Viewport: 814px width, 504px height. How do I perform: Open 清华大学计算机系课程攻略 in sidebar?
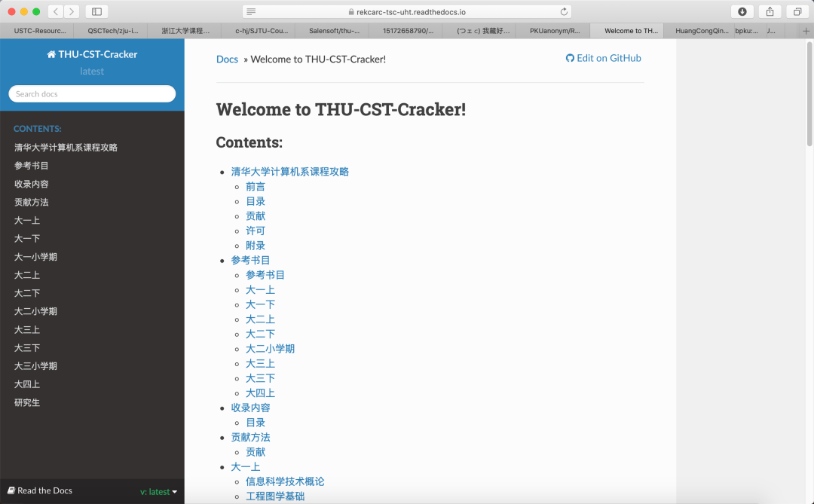tap(66, 148)
